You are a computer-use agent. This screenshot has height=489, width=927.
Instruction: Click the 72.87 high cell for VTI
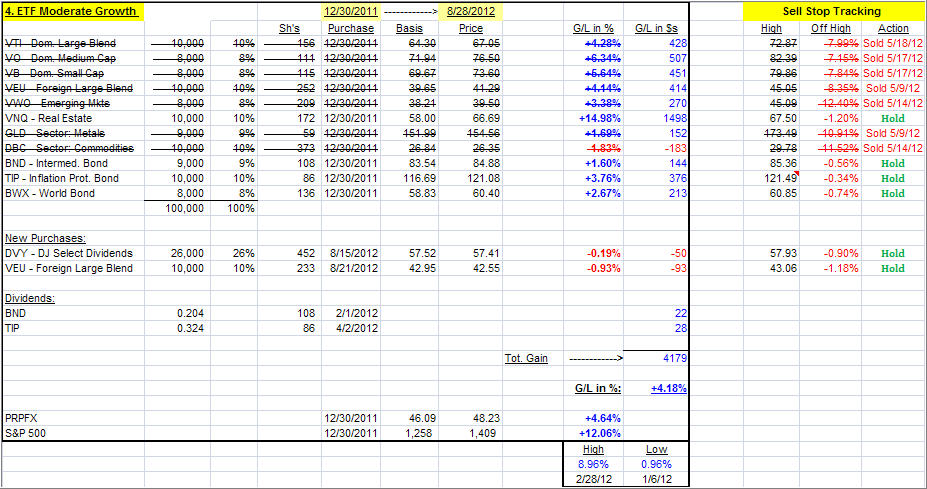click(771, 43)
